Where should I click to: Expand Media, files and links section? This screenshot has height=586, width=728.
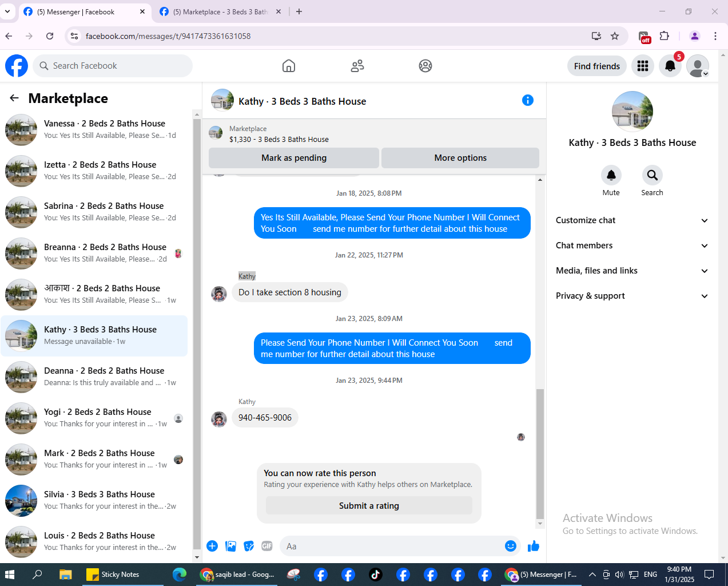632,271
